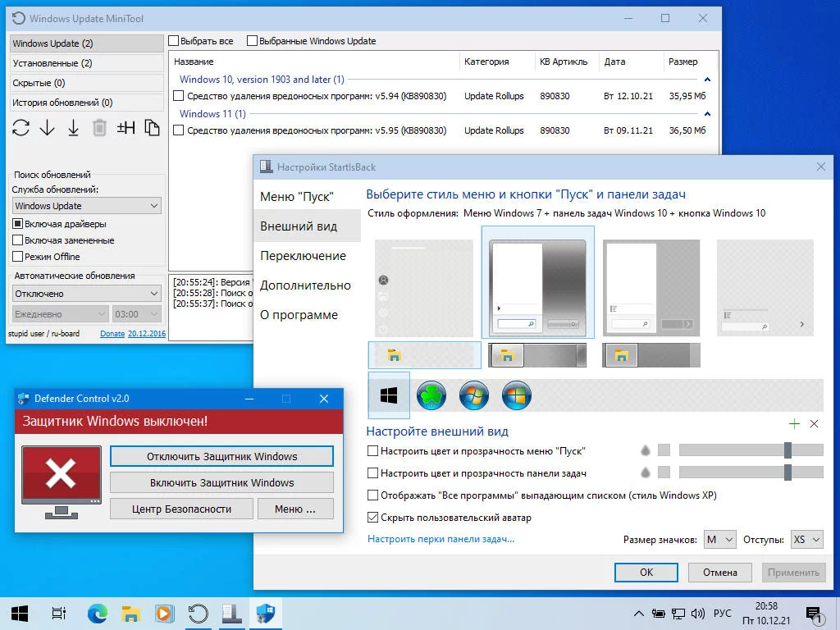
Task: Click the trash delete icon in MiniTool
Action: coord(99,127)
